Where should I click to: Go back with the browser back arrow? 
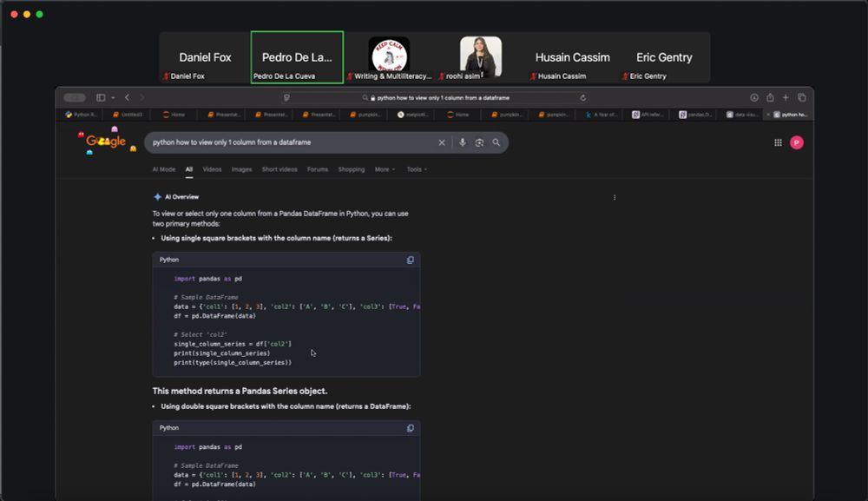(x=127, y=97)
